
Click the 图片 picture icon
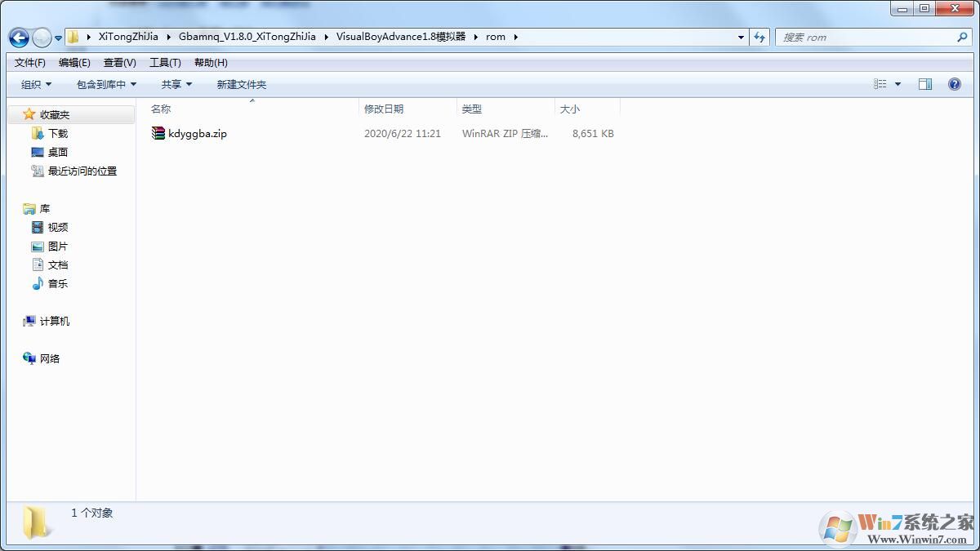click(37, 247)
